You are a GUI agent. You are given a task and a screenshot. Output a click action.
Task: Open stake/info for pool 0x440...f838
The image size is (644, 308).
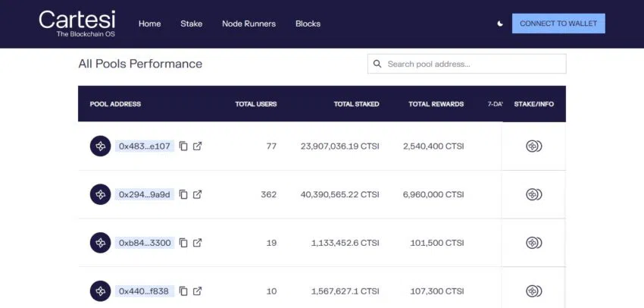coord(533,291)
